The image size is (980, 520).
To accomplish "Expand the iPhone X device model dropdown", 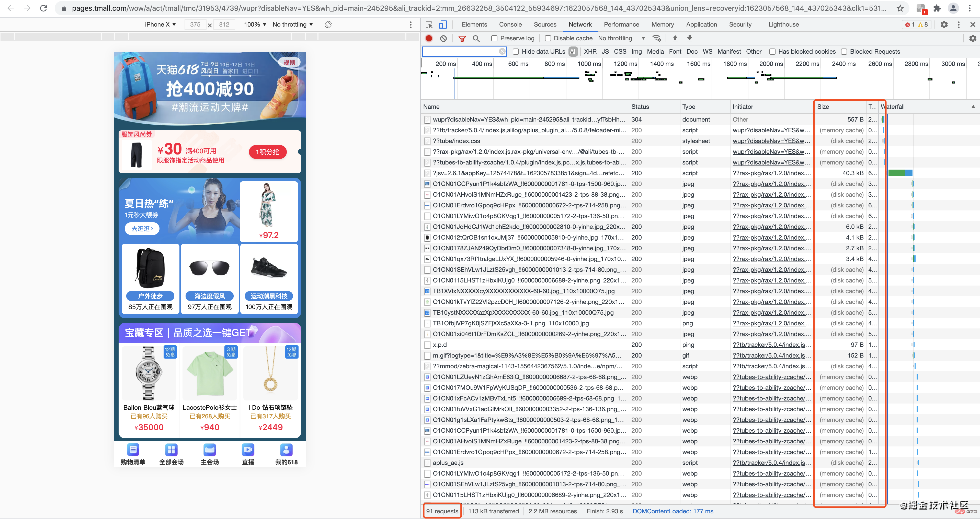I will click(161, 24).
